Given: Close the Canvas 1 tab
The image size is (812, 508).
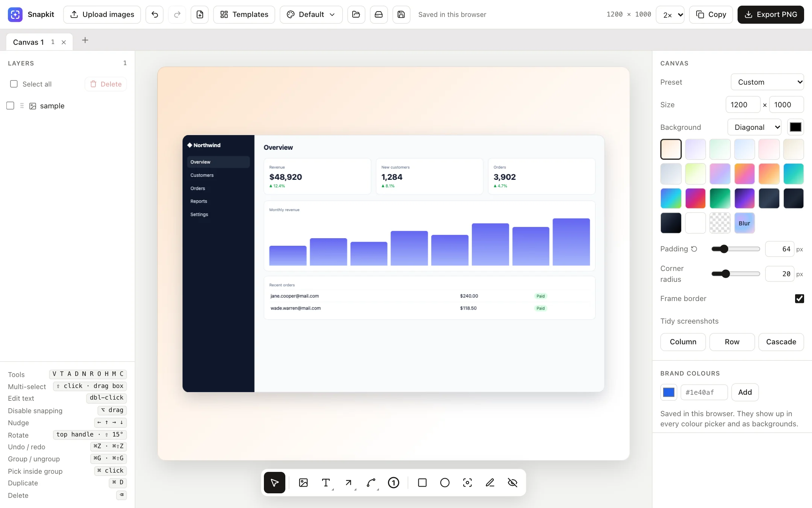Looking at the screenshot, I should [64, 42].
